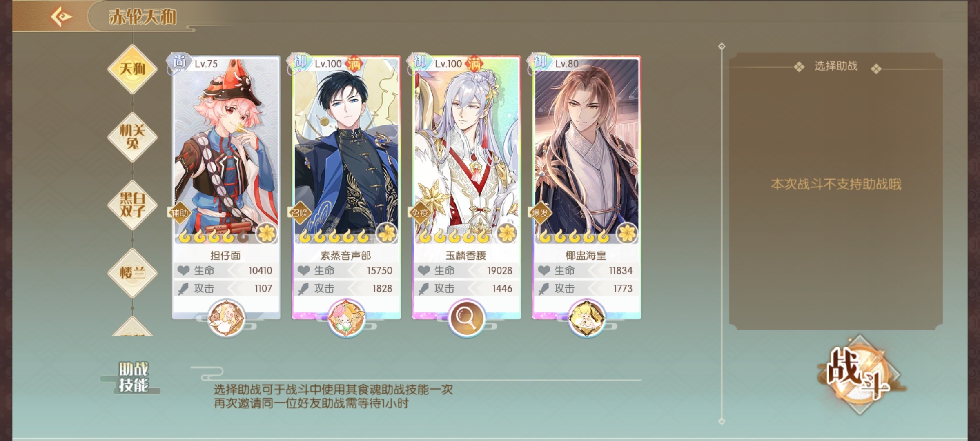The width and height of the screenshot is (980, 441).
Task: Open the 玉麟香腰 magnifier slot icon
Action: (466, 318)
